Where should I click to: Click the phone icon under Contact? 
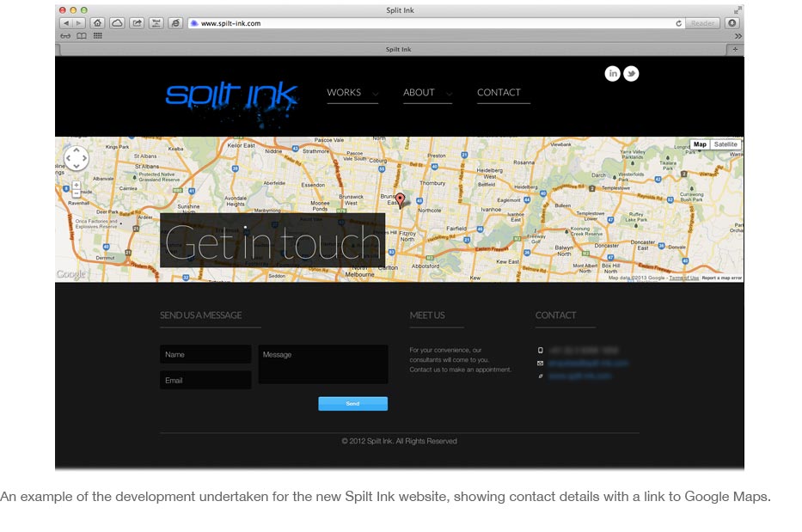click(x=540, y=351)
